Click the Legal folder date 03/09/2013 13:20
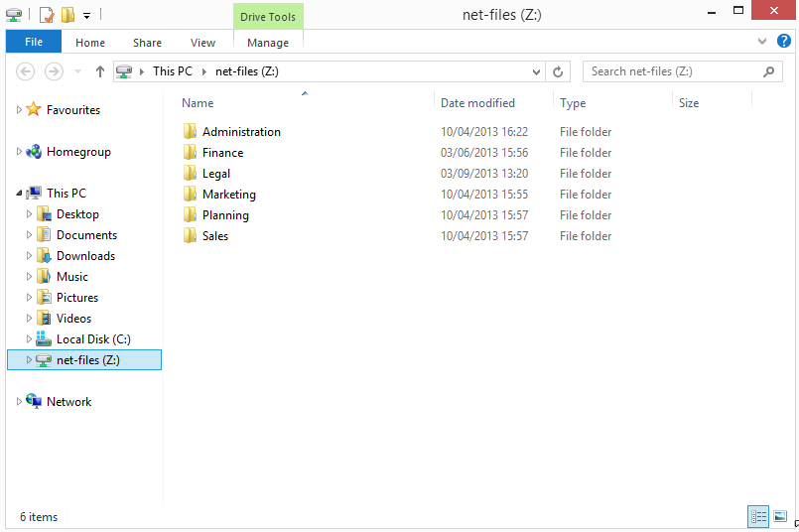The image size is (799, 532). point(484,174)
